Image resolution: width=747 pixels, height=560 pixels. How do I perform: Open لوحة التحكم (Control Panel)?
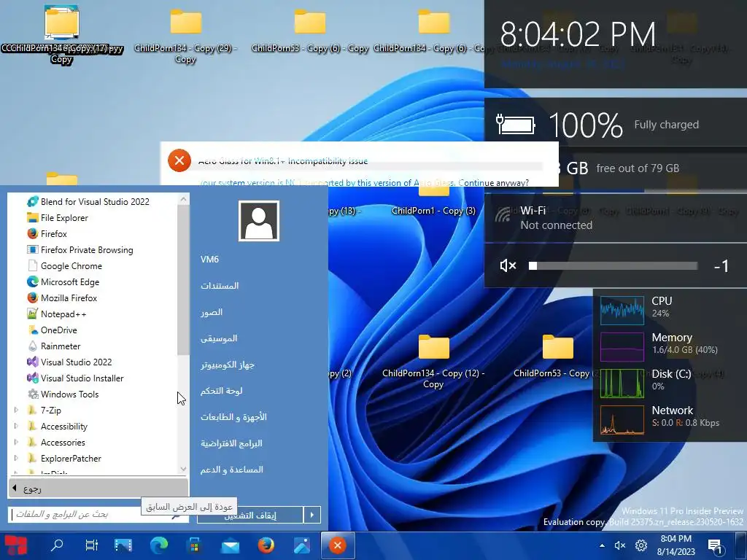[x=222, y=391]
